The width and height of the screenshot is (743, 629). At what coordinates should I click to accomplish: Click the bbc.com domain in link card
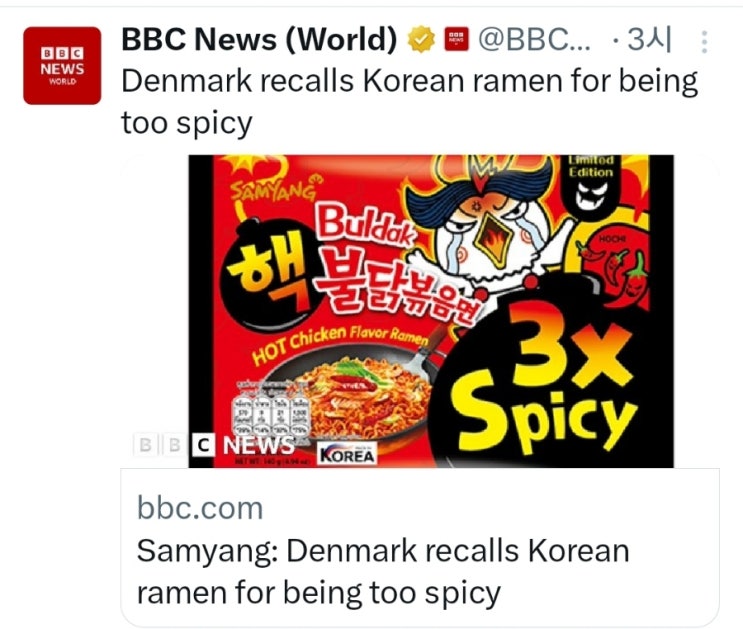coord(200,508)
